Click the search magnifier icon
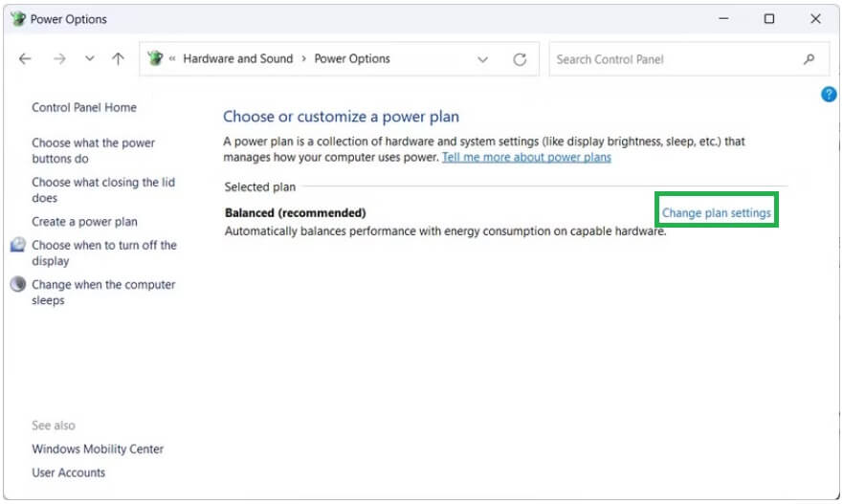Image resolution: width=843 pixels, height=504 pixels. point(809,59)
